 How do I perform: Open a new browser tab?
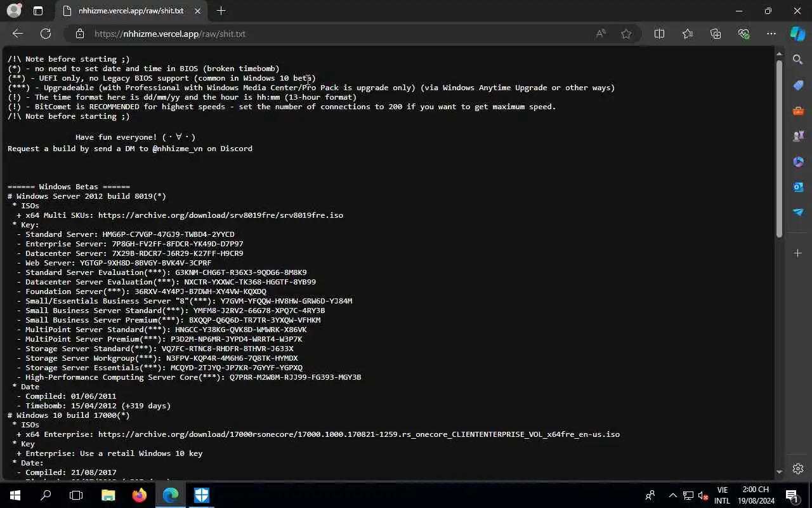221,11
